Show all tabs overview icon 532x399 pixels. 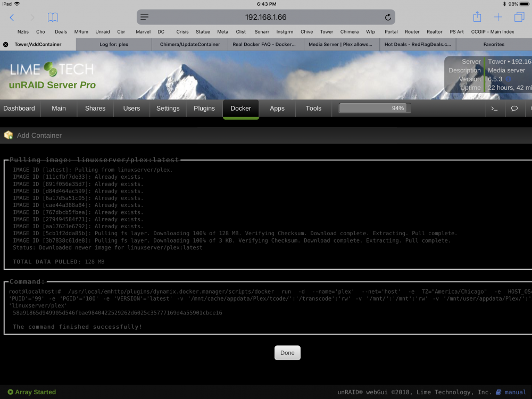pyautogui.click(x=519, y=17)
